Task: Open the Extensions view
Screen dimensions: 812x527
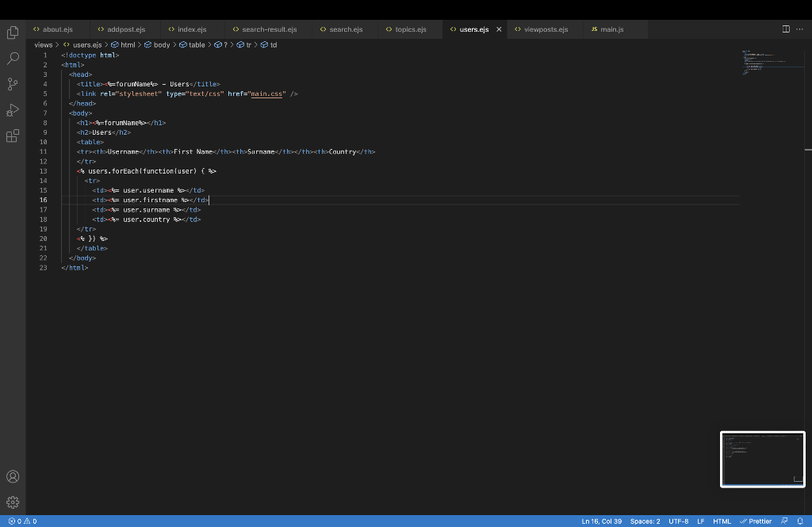Action: [13, 136]
